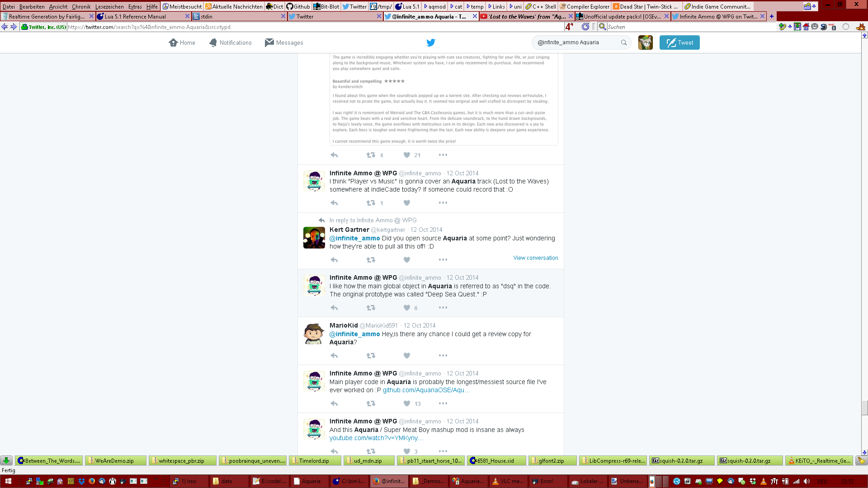
Task: Open the youtube.com/watch link
Action: click(376, 438)
